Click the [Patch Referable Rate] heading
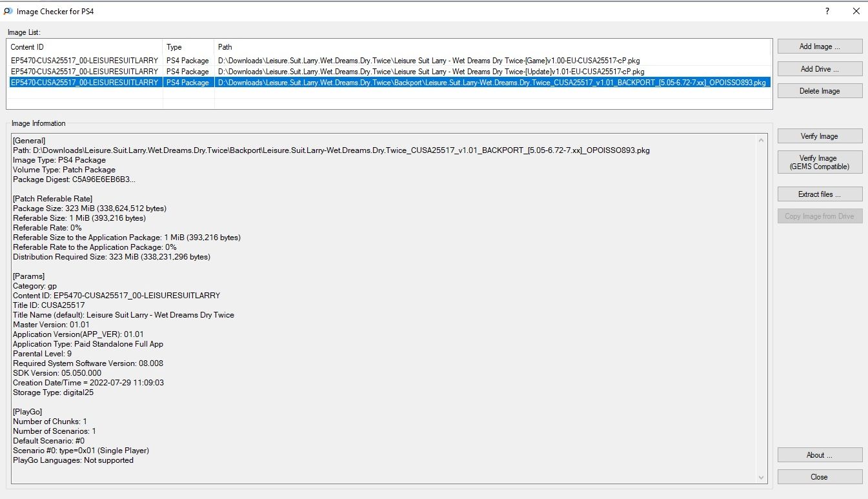The width and height of the screenshot is (868, 499). click(52, 199)
